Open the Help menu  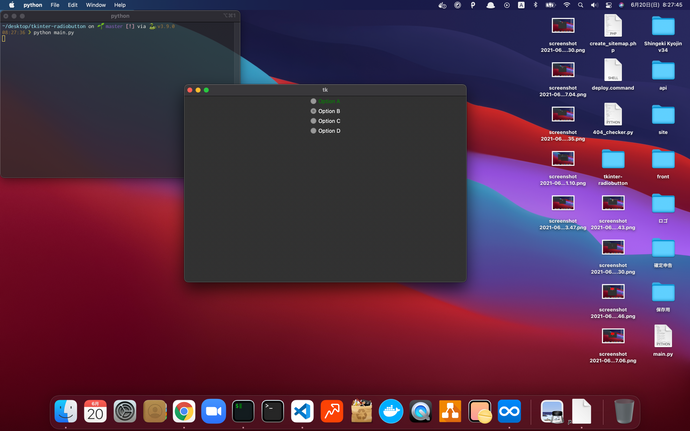pos(120,5)
